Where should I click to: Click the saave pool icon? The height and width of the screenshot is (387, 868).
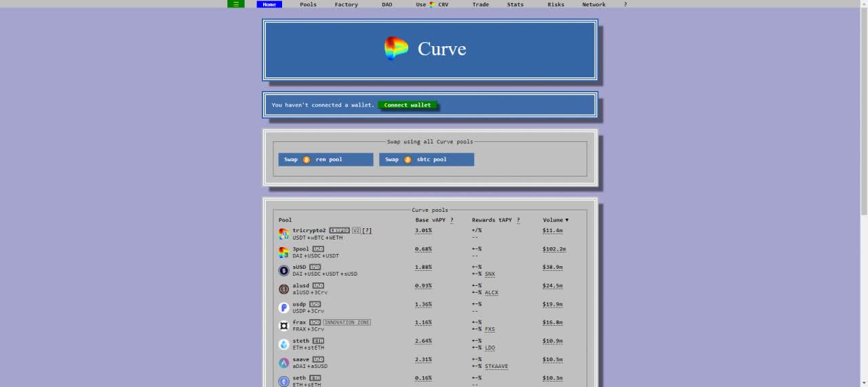(284, 363)
